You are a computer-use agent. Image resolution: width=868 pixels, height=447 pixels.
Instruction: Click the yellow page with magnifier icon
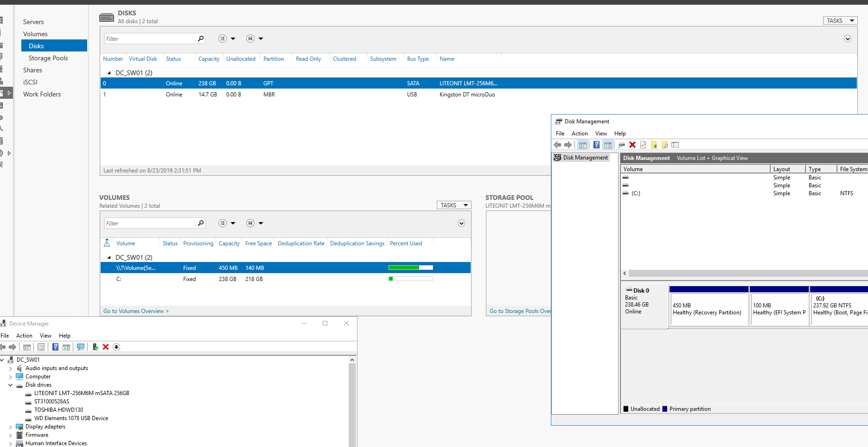(664, 145)
